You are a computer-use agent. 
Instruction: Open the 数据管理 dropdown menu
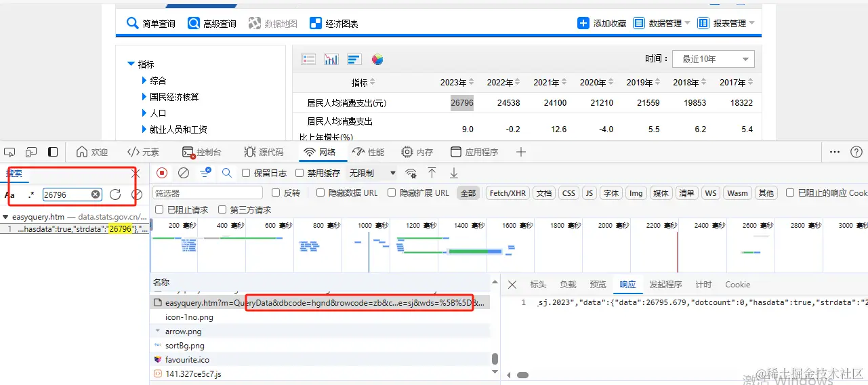click(x=661, y=23)
